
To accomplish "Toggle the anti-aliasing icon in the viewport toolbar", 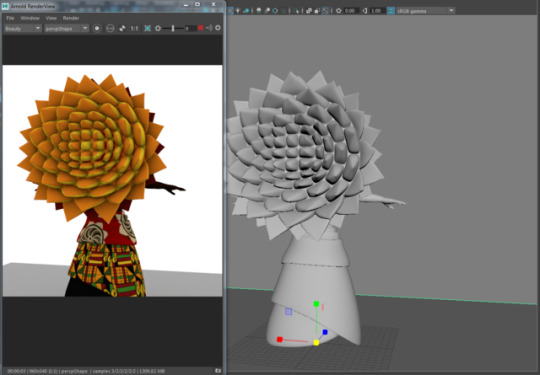I will [x=275, y=11].
